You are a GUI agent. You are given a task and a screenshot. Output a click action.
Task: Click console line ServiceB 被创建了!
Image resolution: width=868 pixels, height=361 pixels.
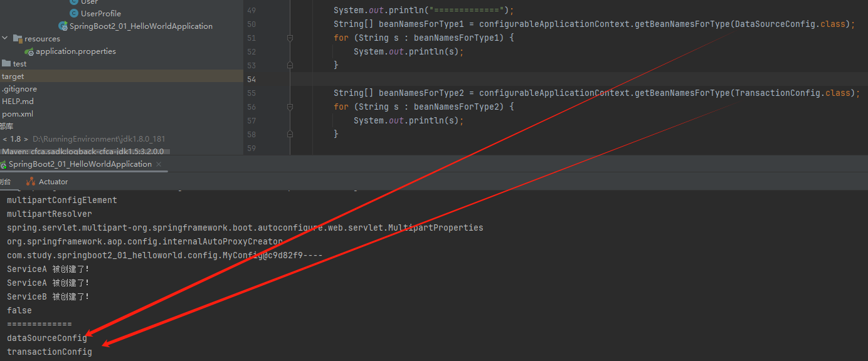click(48, 296)
